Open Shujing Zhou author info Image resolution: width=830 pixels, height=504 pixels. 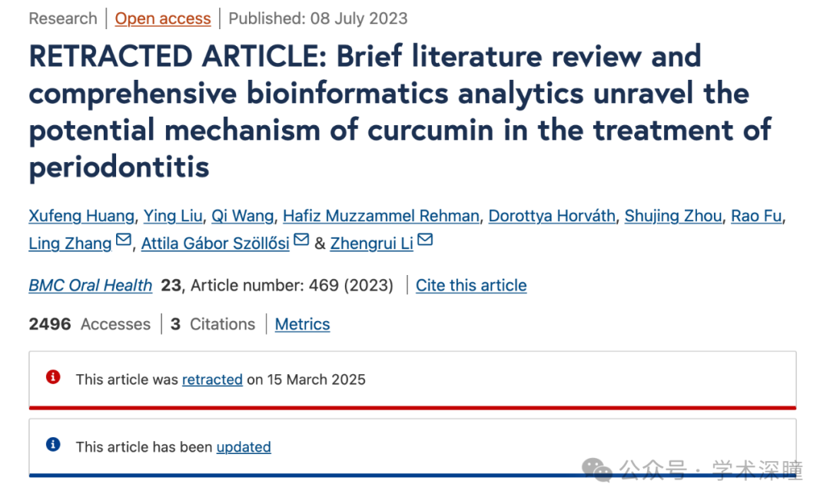point(673,216)
